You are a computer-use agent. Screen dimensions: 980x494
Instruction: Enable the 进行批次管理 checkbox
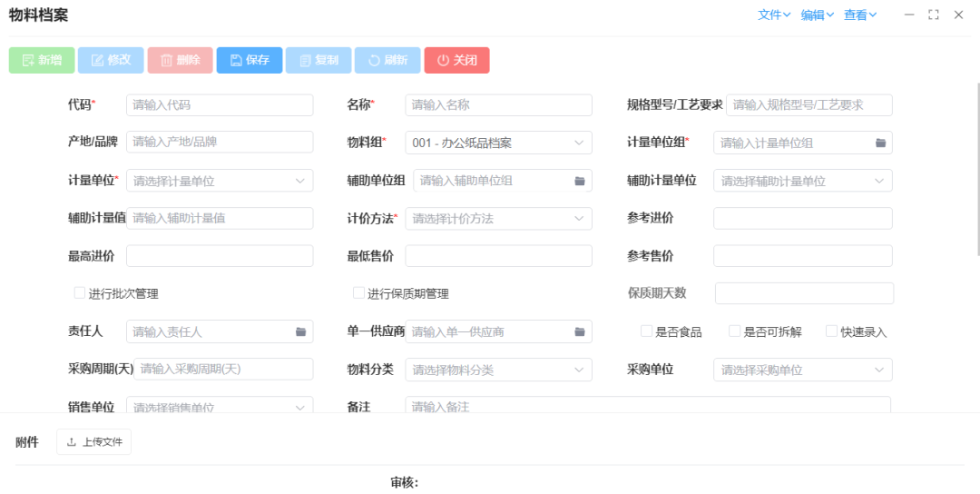[x=79, y=292]
